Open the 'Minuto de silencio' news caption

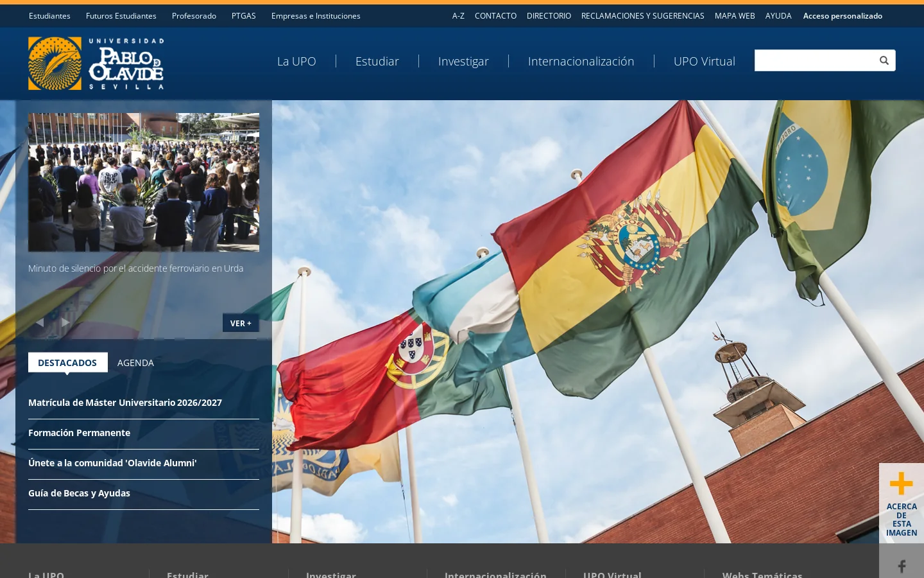pyautogui.click(x=136, y=268)
